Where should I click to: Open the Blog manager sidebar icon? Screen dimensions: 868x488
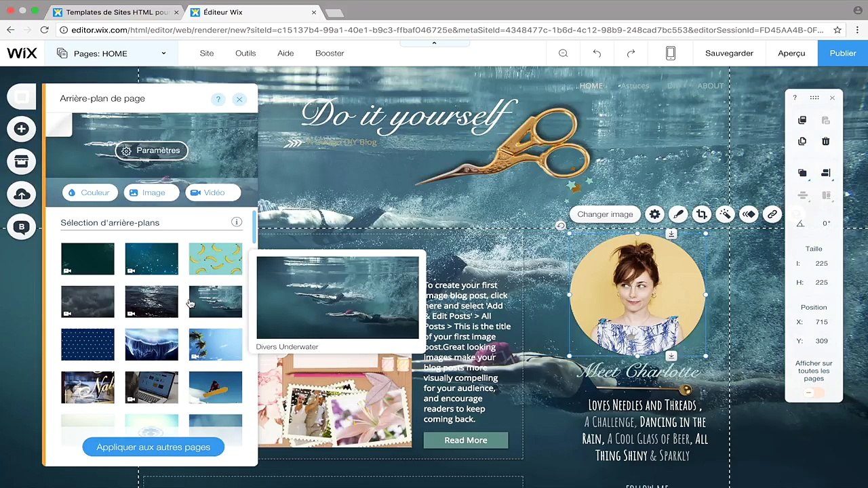pyautogui.click(x=22, y=227)
